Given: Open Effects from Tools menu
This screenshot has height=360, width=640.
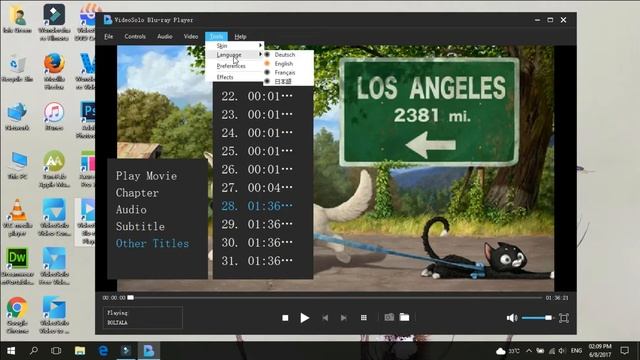Looking at the screenshot, I should pyautogui.click(x=235, y=77).
